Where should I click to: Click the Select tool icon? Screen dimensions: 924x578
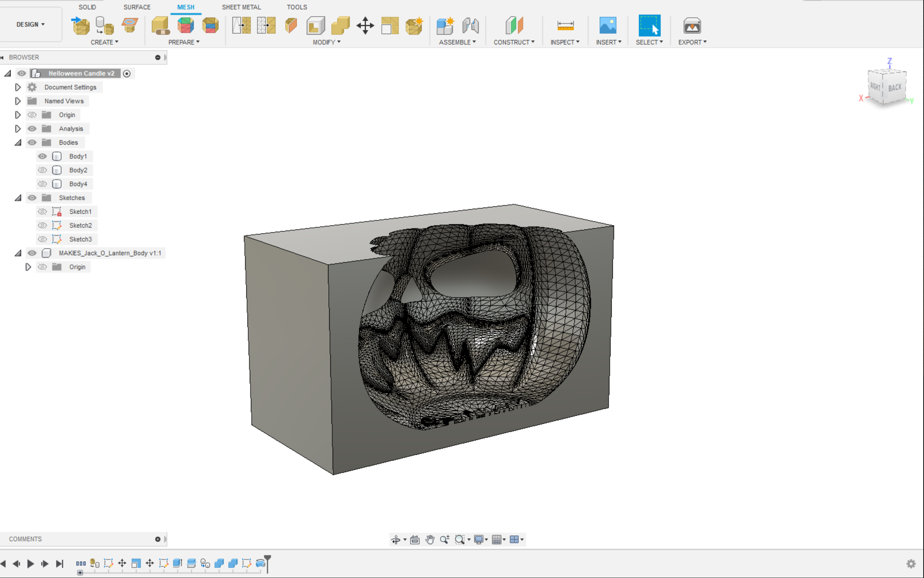coord(650,25)
